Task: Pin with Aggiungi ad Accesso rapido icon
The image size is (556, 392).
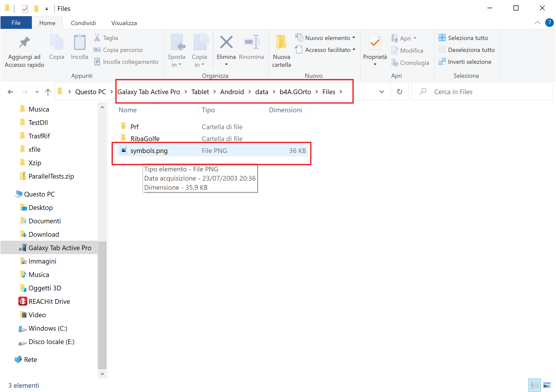Action: click(x=24, y=42)
